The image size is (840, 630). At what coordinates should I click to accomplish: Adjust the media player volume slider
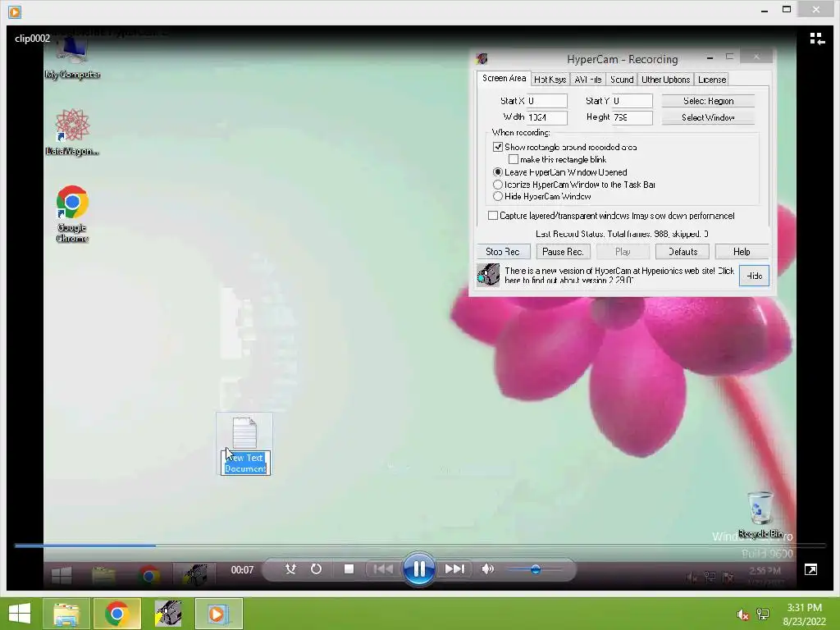[x=535, y=569]
